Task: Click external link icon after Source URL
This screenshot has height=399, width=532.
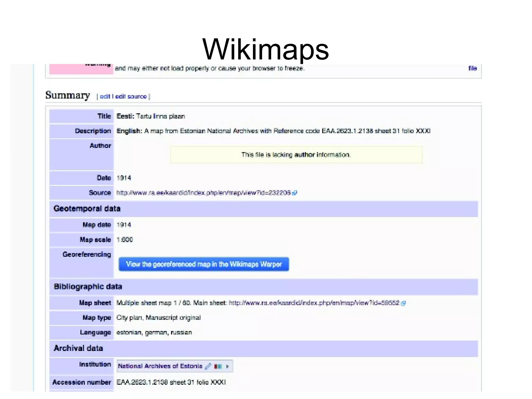Action: click(x=295, y=193)
